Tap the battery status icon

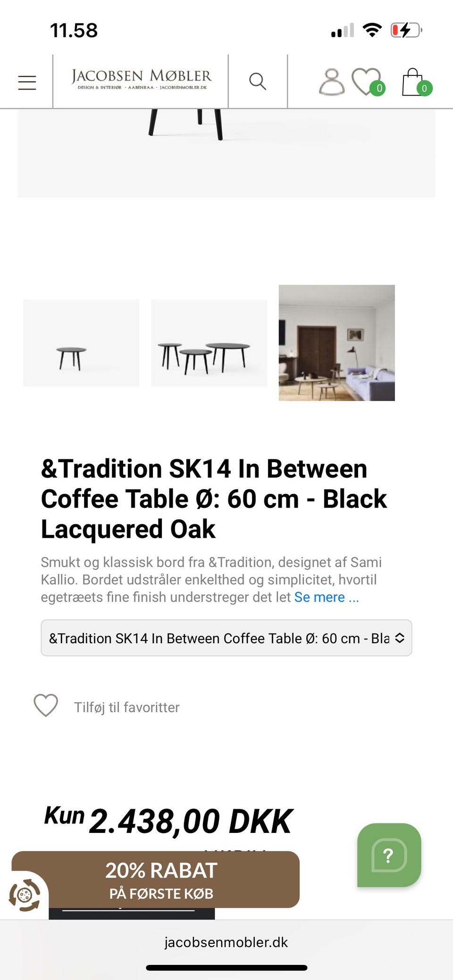[405, 31]
